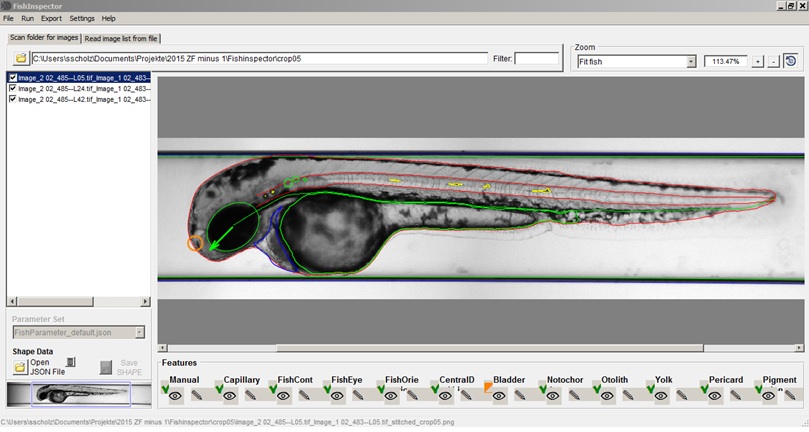
Task: Edit the FishCont feature with pencil
Action: 304,396
